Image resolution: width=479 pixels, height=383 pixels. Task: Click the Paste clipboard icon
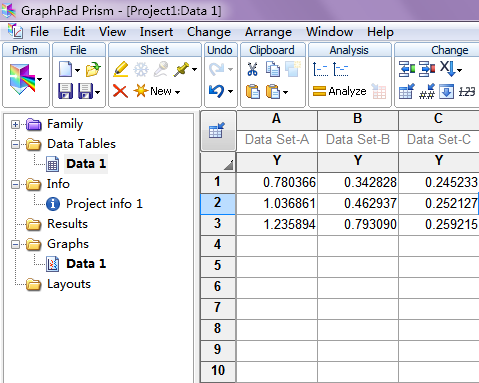coord(253,91)
